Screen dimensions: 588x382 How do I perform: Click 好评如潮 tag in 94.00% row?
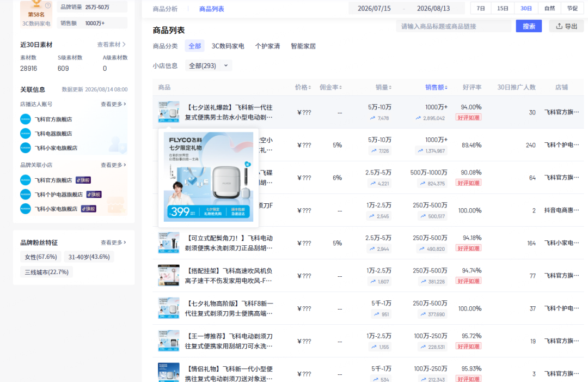[469, 118]
